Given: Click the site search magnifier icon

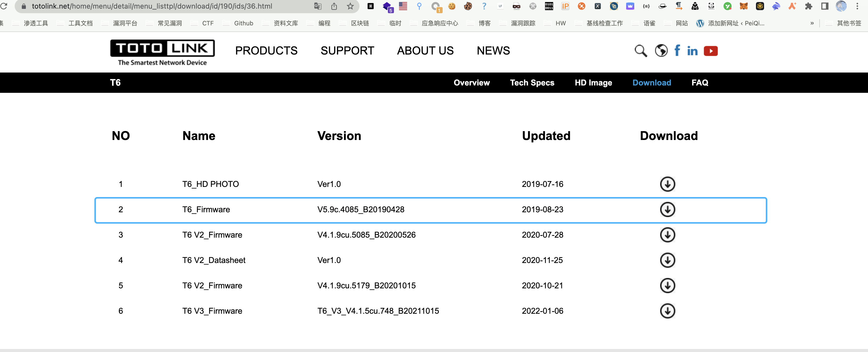Looking at the screenshot, I should click(x=641, y=51).
